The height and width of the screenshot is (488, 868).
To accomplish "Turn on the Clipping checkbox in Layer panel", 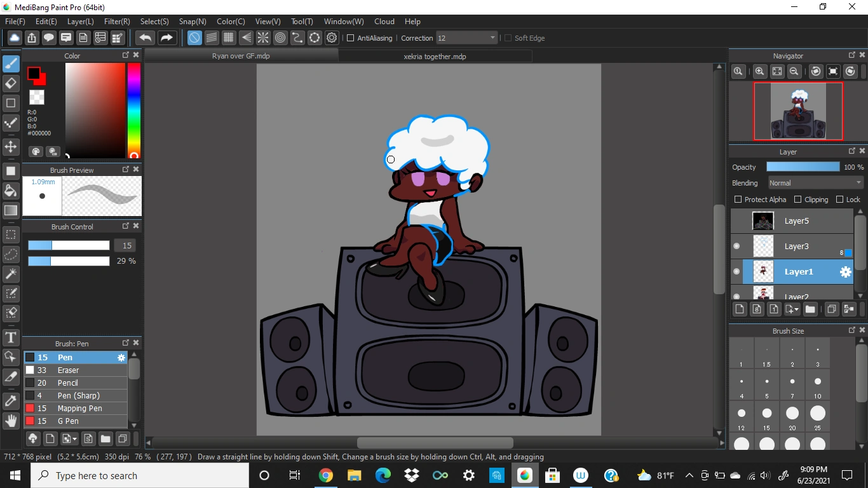I will [x=798, y=199].
